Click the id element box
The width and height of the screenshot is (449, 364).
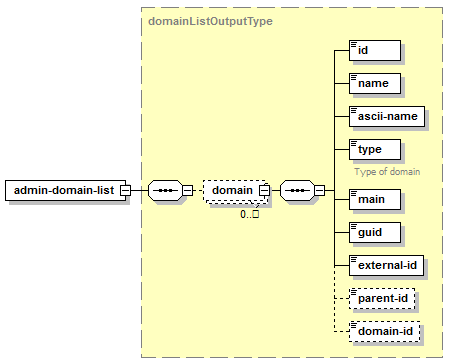(375, 51)
